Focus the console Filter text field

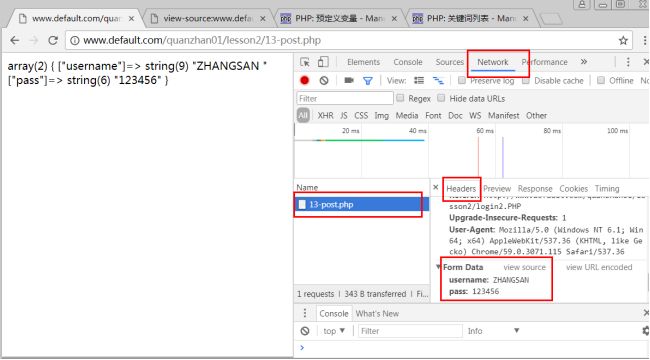410,331
